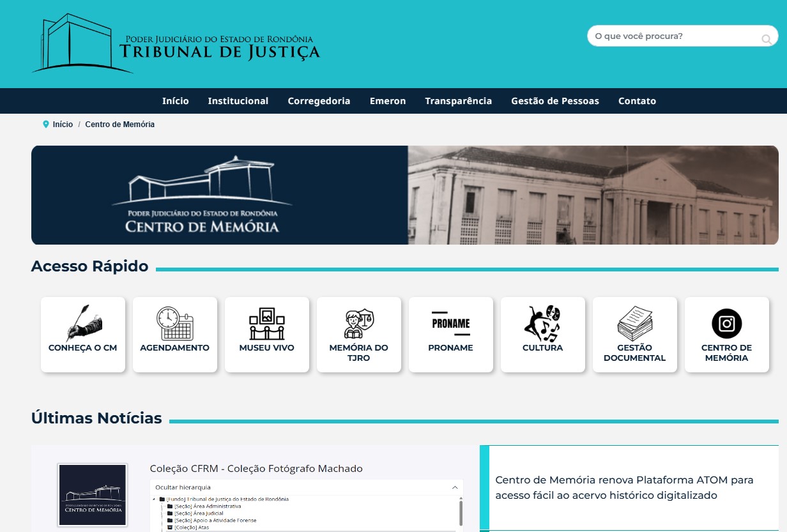787x532 pixels.
Task: Open the Conheça o CM quill icon
Action: point(83,324)
